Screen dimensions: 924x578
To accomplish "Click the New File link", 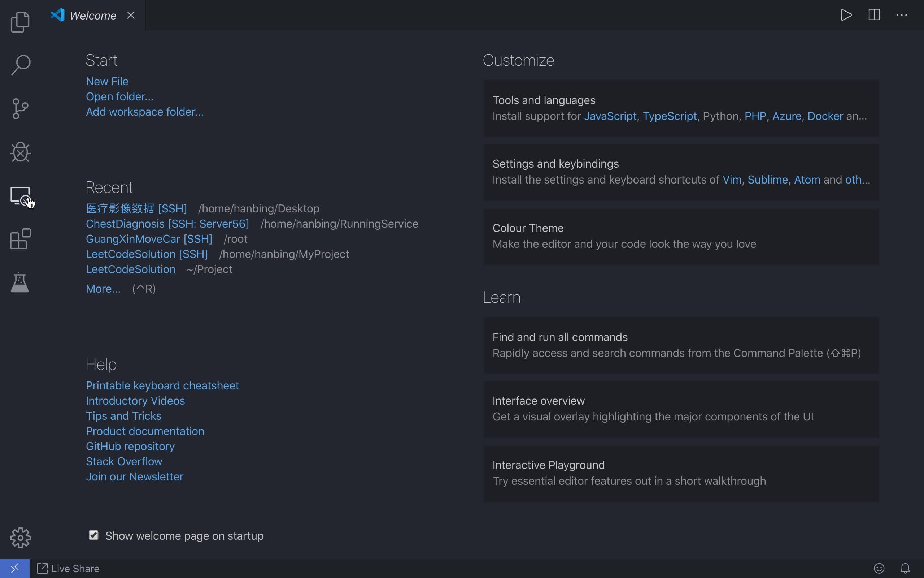I will pyautogui.click(x=107, y=81).
